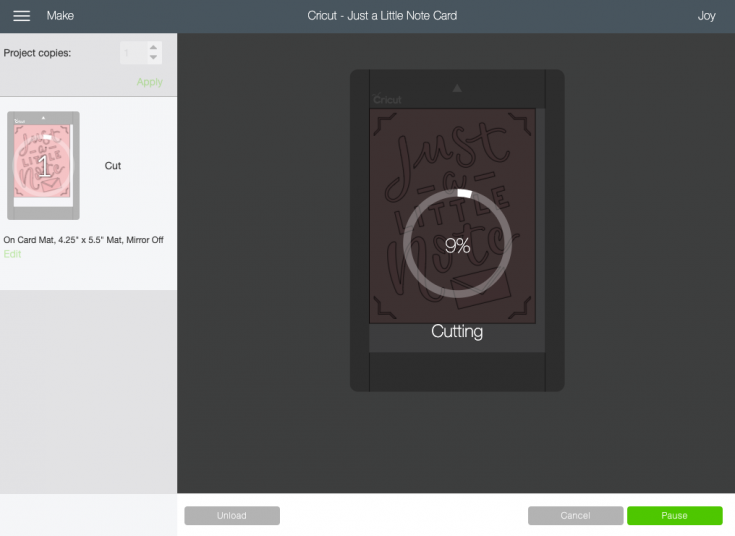
Task: Pause the cutting process
Action: (x=675, y=515)
